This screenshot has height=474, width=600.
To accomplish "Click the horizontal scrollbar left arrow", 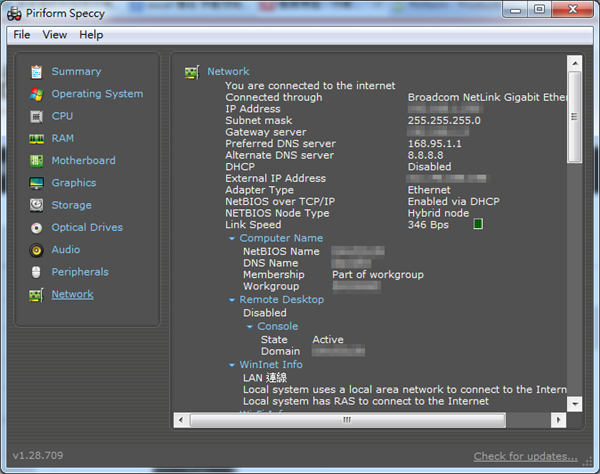I will [181, 420].
